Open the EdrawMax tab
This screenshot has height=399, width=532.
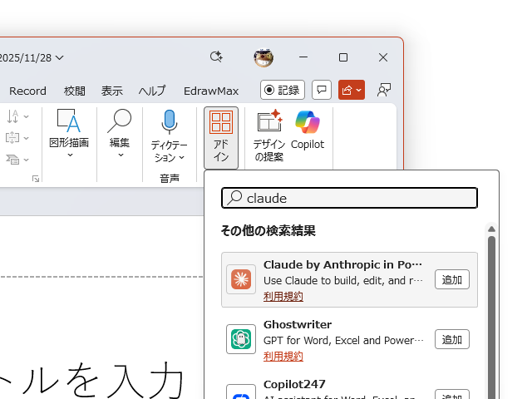pos(211,91)
